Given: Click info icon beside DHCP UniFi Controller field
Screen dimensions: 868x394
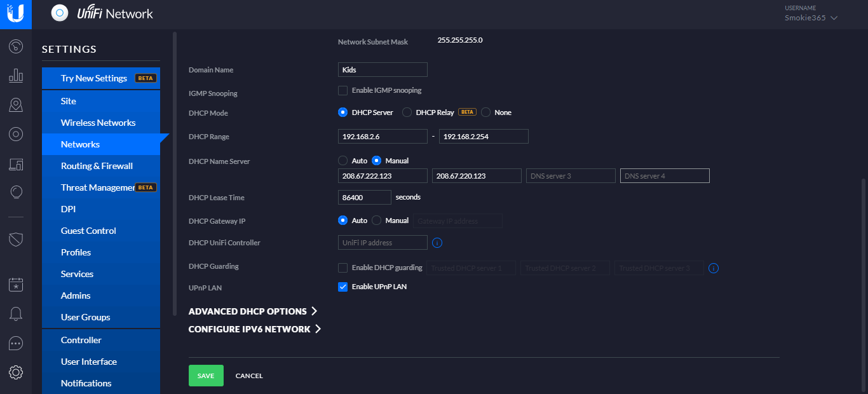Looking at the screenshot, I should (x=437, y=243).
